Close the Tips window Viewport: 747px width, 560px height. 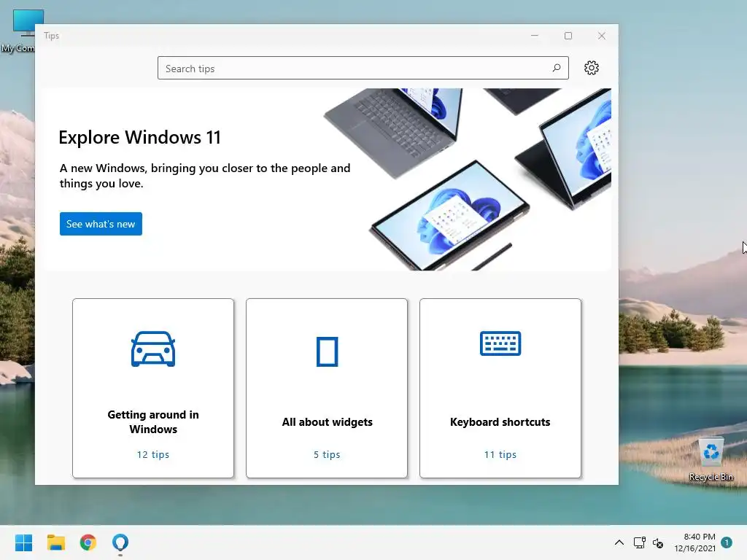(602, 36)
